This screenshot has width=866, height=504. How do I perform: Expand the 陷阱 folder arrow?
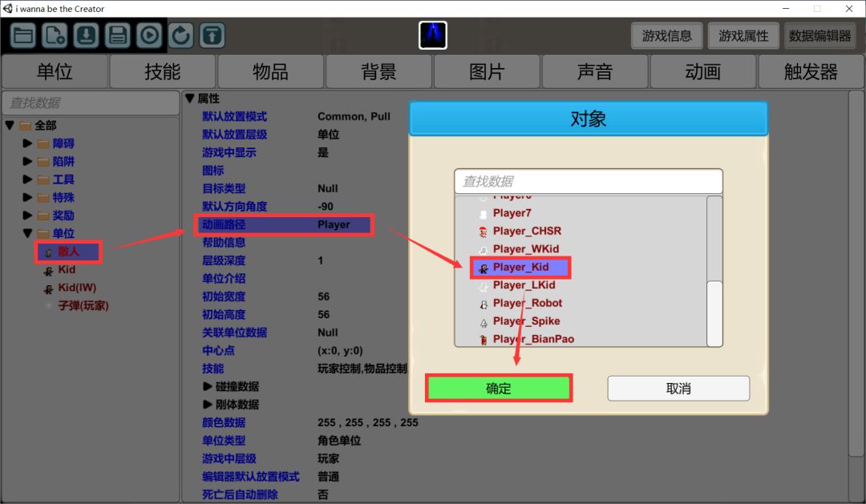click(x=27, y=161)
